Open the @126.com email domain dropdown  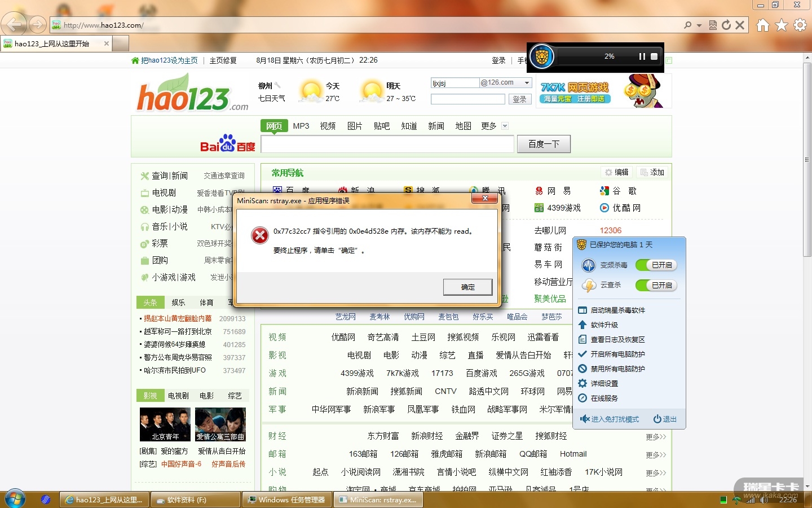pyautogui.click(x=527, y=83)
